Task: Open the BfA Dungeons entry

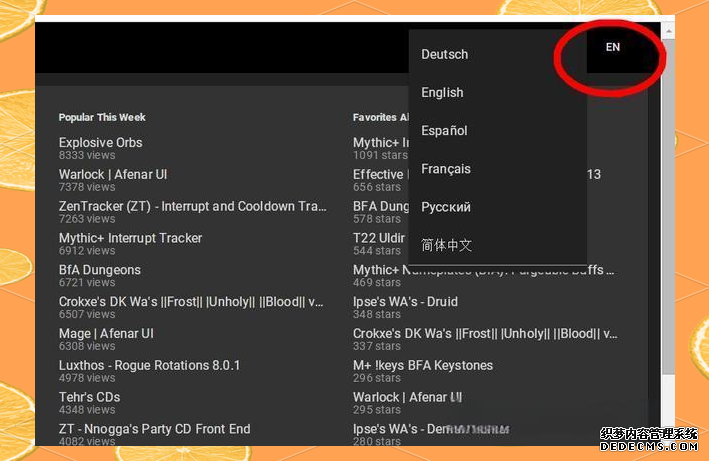Action: pos(99,270)
